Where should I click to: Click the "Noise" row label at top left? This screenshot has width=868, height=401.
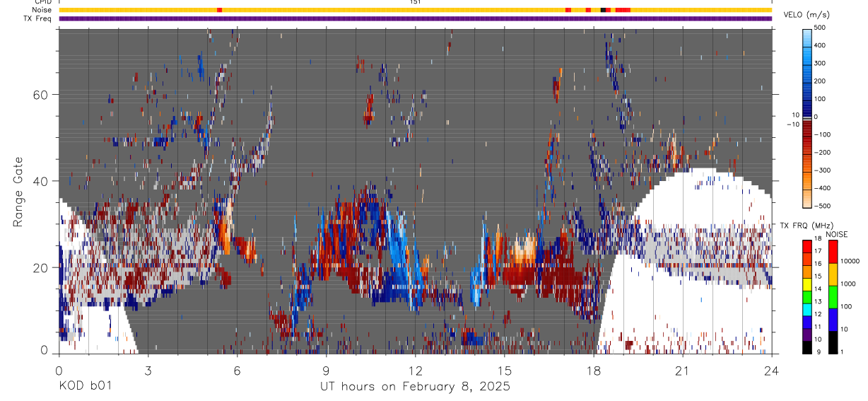(x=41, y=10)
